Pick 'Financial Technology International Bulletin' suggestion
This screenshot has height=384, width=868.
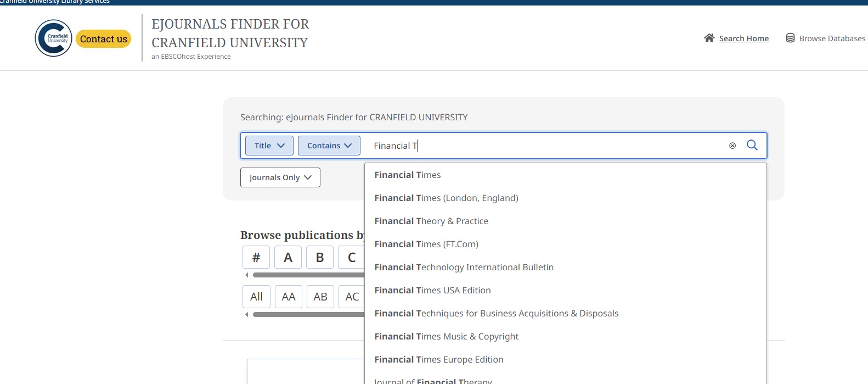(x=565, y=267)
